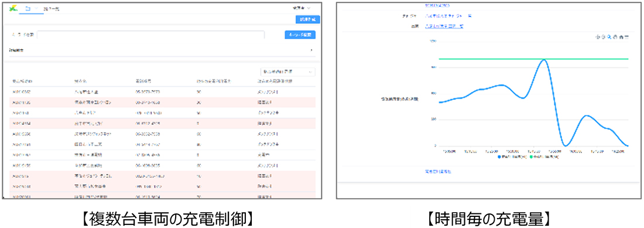Select the text nav item beside the folder tab

pyautogui.click(x=51, y=9)
